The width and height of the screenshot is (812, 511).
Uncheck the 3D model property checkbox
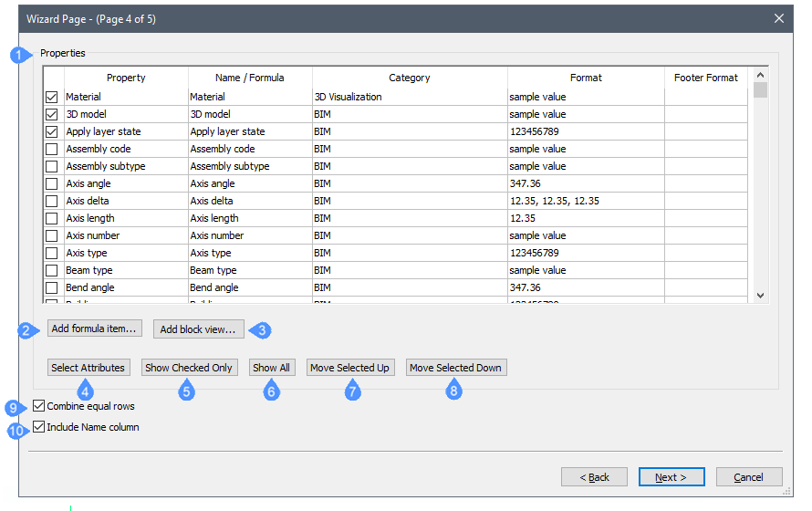[51, 114]
